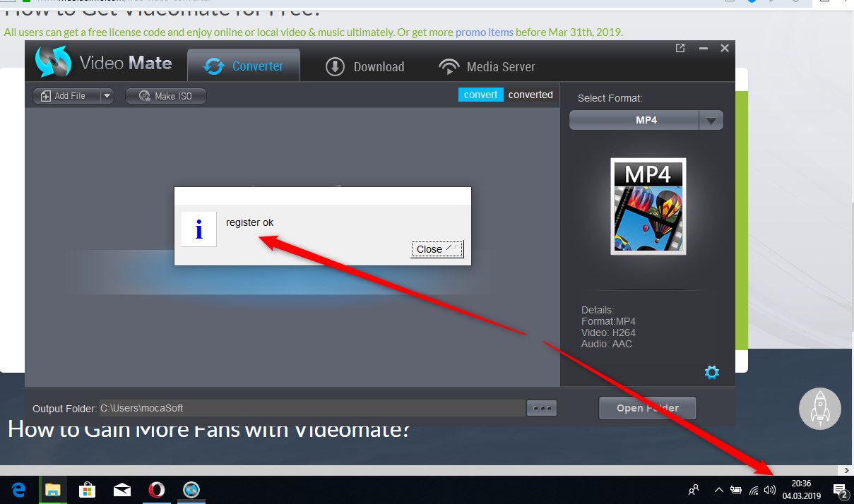Click the Media Server wifi icon
This screenshot has width=854, height=504.
pyautogui.click(x=449, y=66)
